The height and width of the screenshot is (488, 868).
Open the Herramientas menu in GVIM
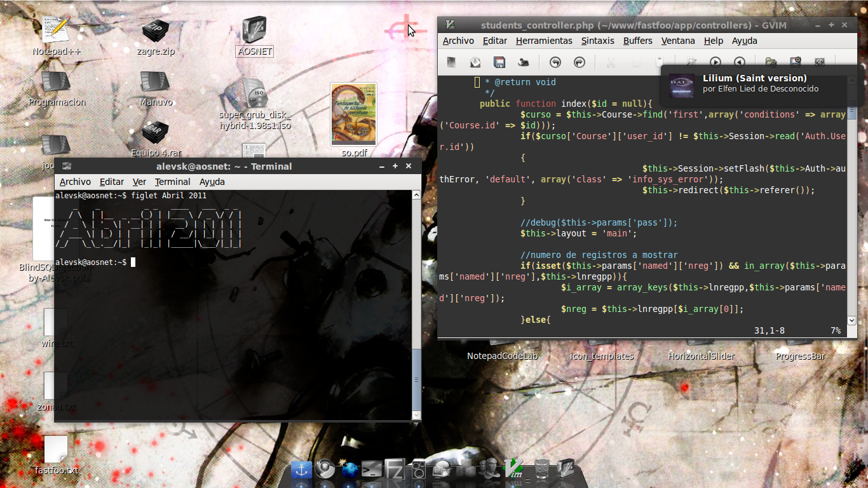tap(544, 41)
